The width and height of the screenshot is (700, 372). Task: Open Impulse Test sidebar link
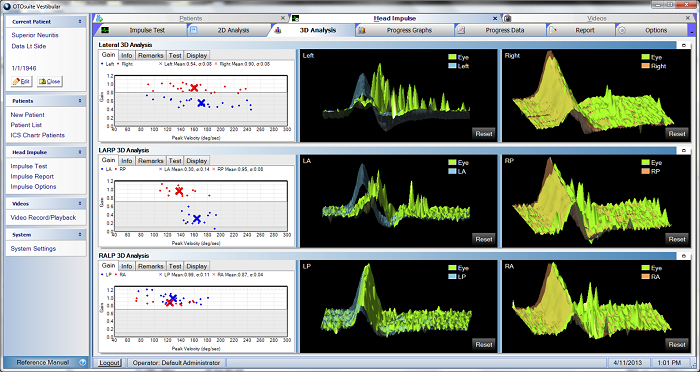29,166
